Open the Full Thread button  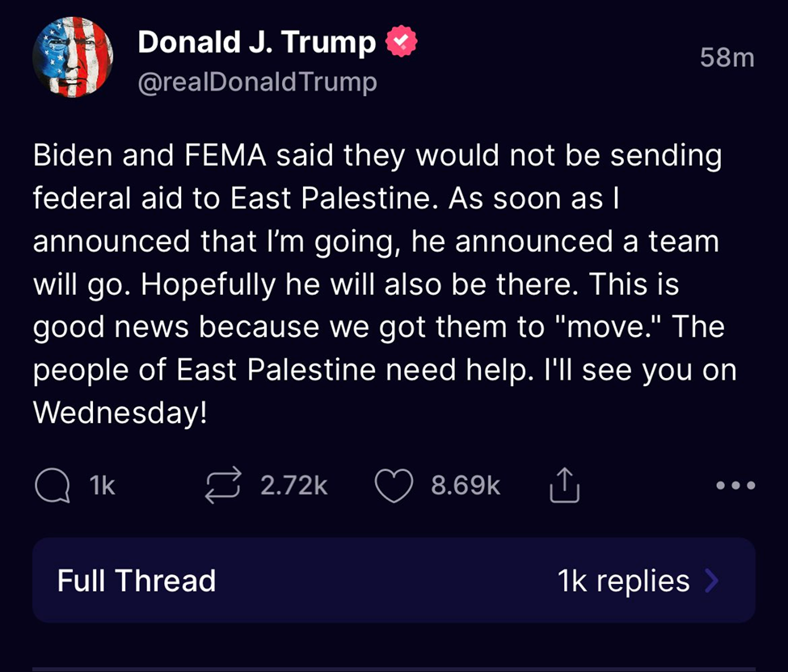137,581
